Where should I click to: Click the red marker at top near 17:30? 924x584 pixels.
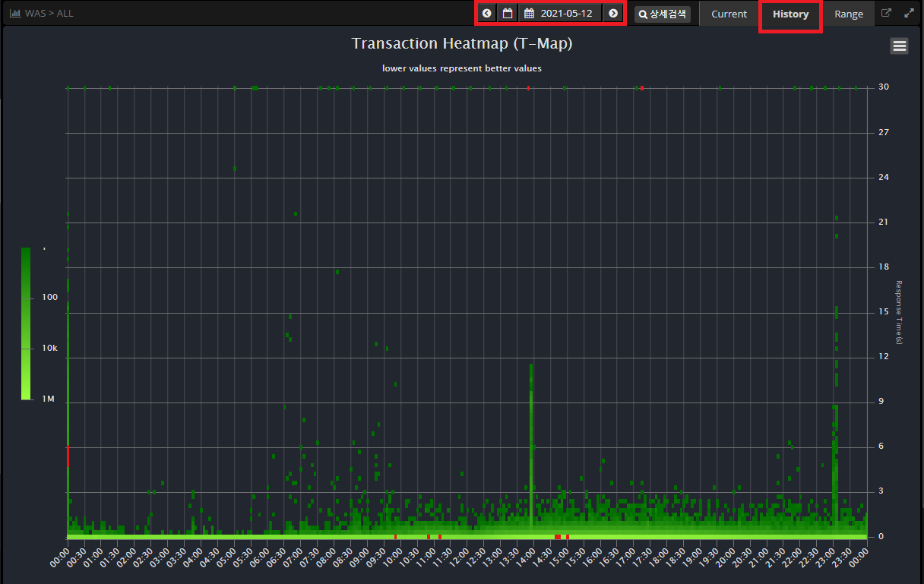[x=642, y=88]
